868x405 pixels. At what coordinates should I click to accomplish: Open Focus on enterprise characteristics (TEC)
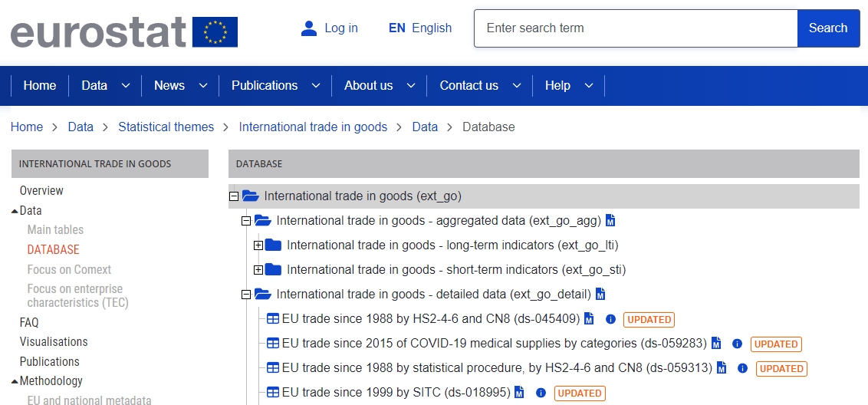pos(78,296)
